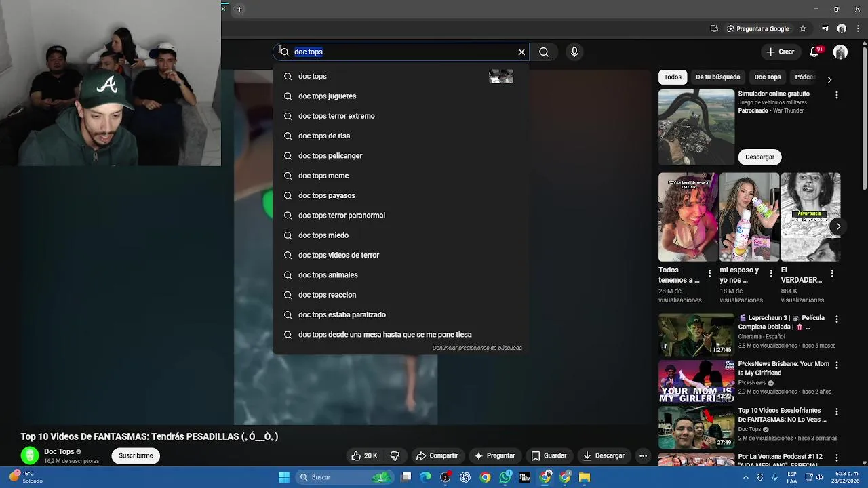This screenshot has height=488, width=868.
Task: Click the magnifier search button beside the search box
Action: [544, 52]
